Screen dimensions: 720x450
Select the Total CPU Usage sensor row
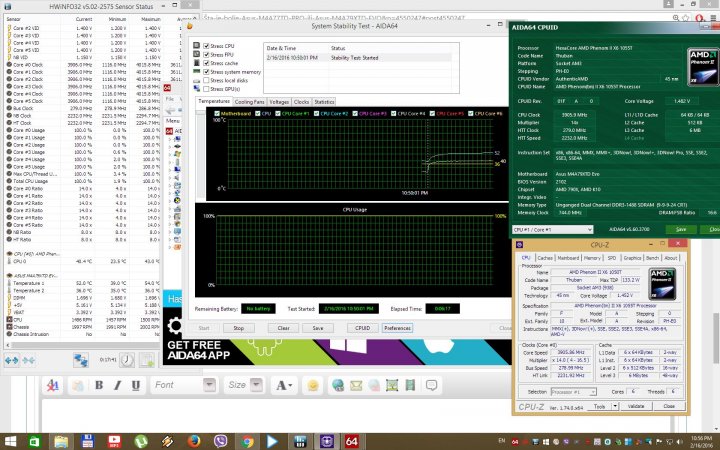[83, 181]
